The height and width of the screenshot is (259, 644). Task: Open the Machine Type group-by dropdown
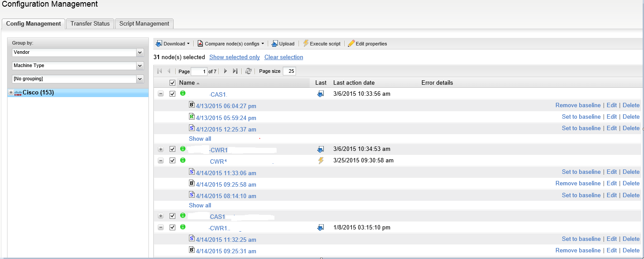(x=140, y=66)
